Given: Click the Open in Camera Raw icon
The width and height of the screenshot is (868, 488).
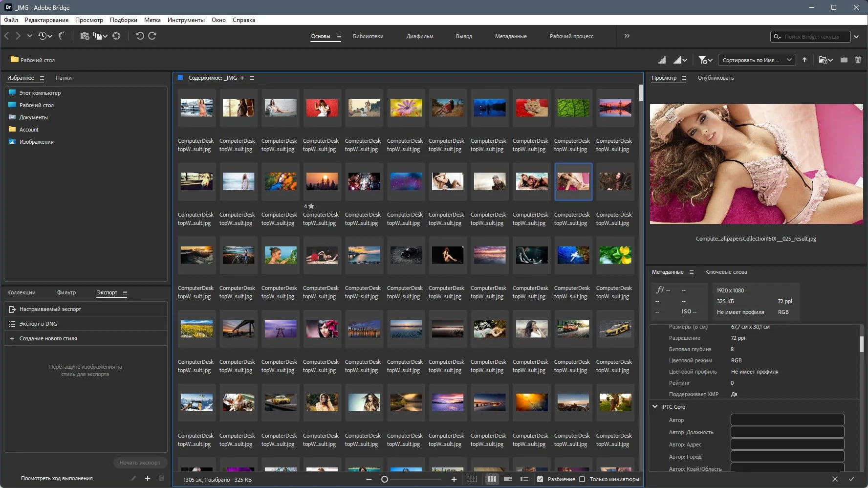Looking at the screenshot, I should (x=116, y=36).
